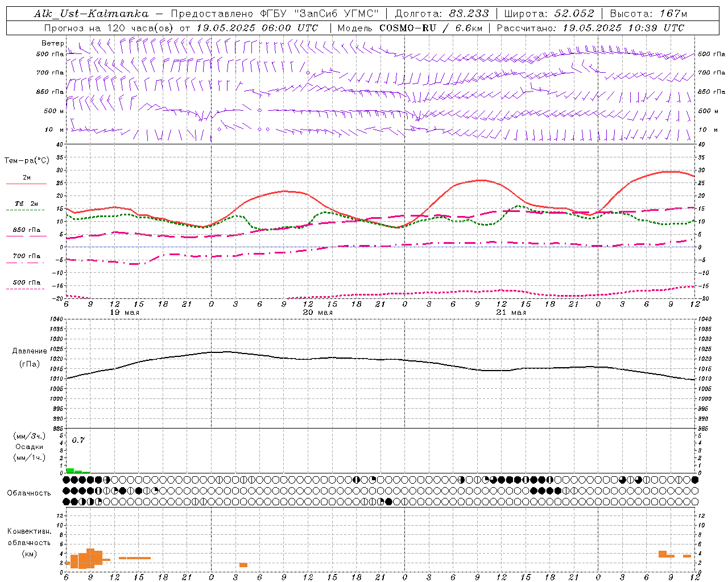Click the longitude value 83.233
This screenshot has width=728, height=582.
tap(469, 14)
